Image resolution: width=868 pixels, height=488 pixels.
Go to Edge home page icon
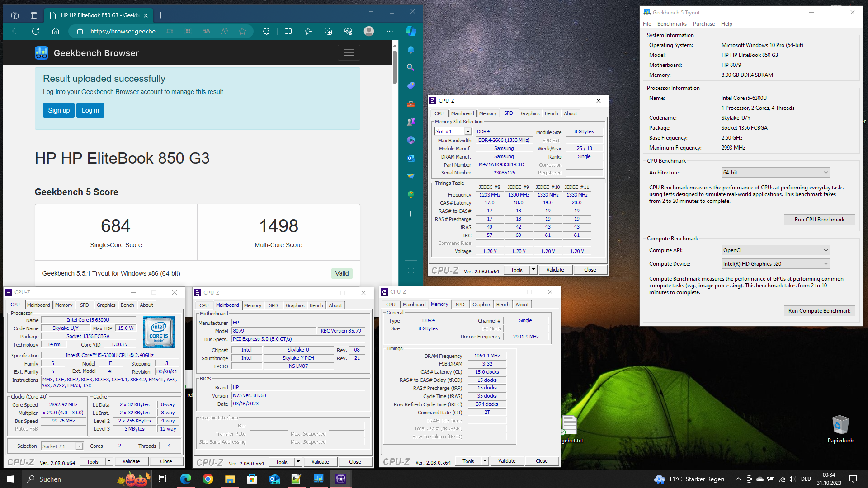point(56,31)
